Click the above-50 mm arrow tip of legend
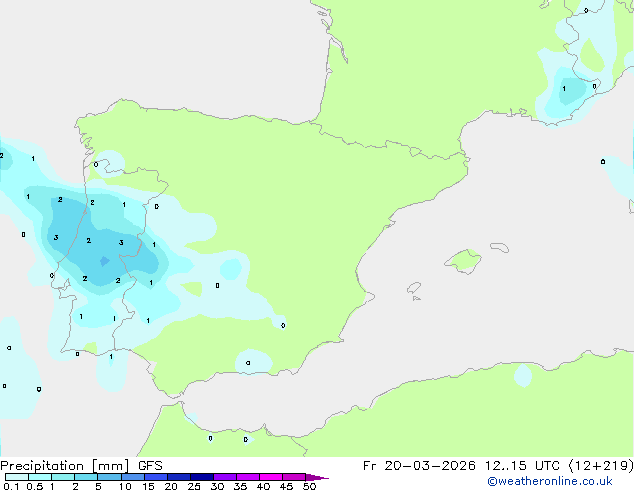Screen dimensions: 634x490 pos(317,477)
